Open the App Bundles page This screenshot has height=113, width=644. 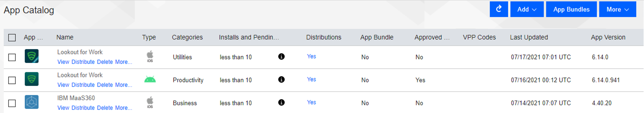(x=571, y=9)
